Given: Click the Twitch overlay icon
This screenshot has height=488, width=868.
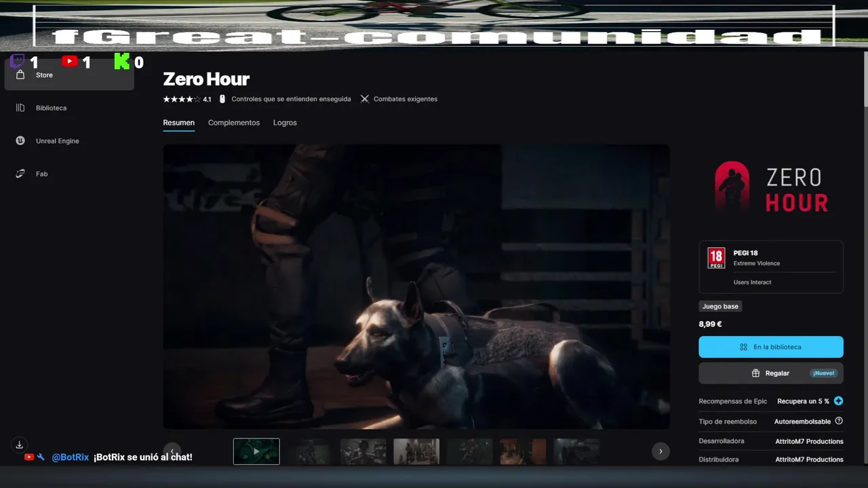Looking at the screenshot, I should coord(18,62).
